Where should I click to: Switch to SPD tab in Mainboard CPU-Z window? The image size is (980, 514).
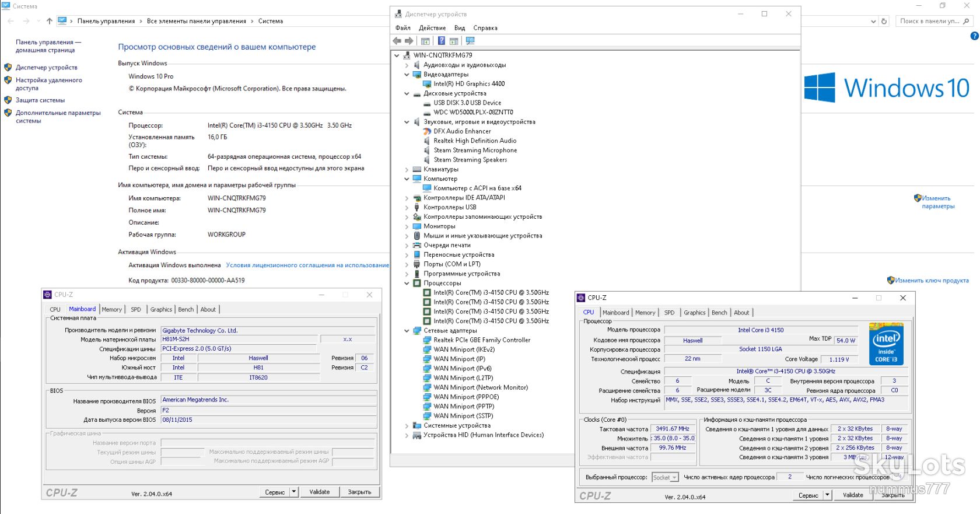click(x=136, y=310)
